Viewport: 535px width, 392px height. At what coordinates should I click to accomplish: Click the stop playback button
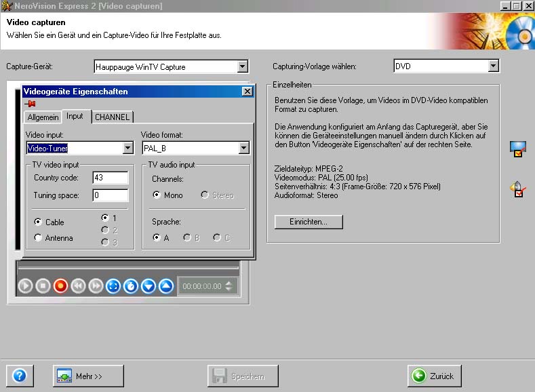coord(43,286)
